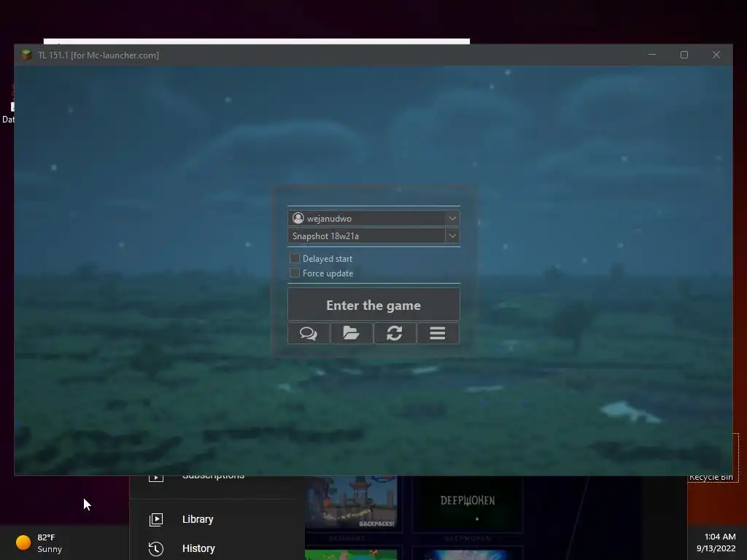Click the Enter the game button
The image size is (747, 560).
pos(373,305)
